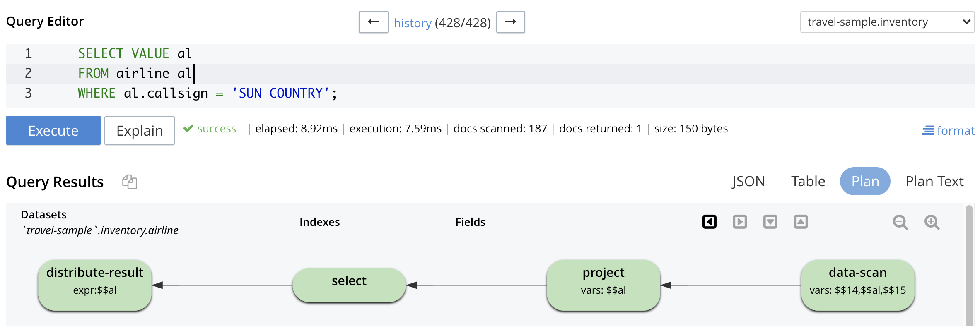980x326 pixels.
Task: Zoom out of the query plan
Action: pyautogui.click(x=900, y=222)
